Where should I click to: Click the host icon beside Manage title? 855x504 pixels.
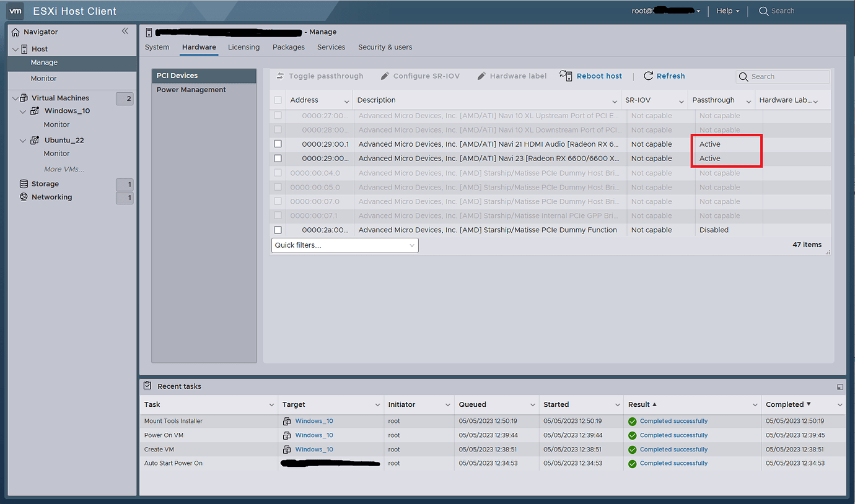tap(149, 32)
